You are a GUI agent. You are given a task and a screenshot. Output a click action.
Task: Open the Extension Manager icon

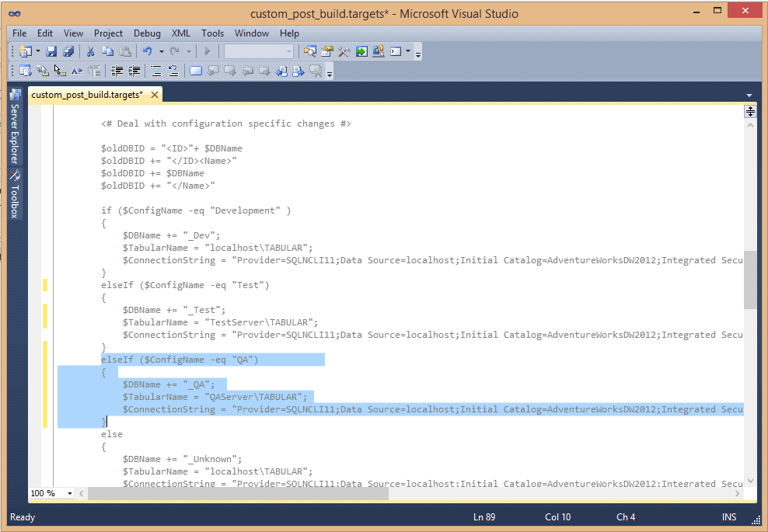tap(378, 51)
